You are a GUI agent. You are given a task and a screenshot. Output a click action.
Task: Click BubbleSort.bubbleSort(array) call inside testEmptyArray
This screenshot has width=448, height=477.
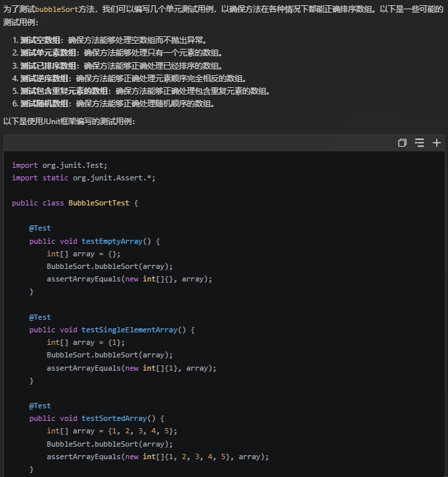[x=110, y=266]
